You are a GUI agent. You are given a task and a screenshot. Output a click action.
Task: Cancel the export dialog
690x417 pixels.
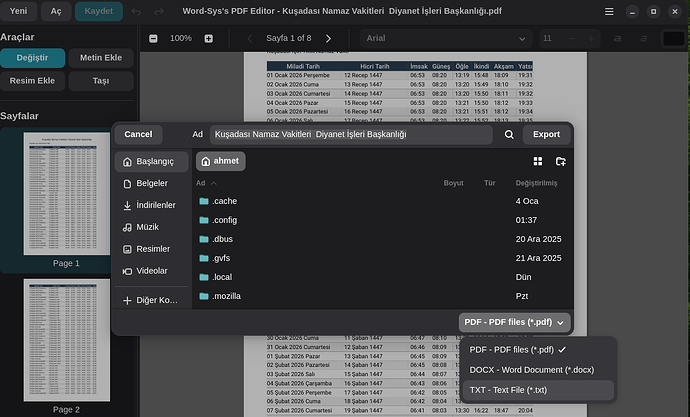click(x=138, y=134)
